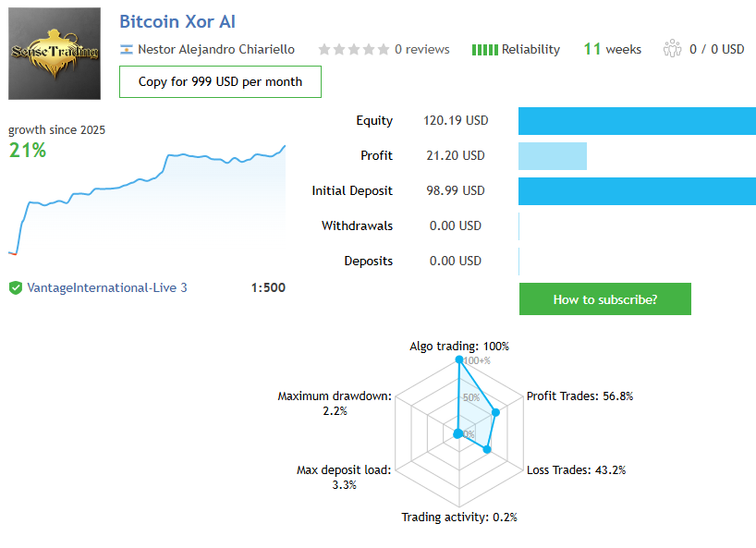Screen dimensions: 756x548
Task: Click the Algo trading radar point
Action: (x=458, y=361)
